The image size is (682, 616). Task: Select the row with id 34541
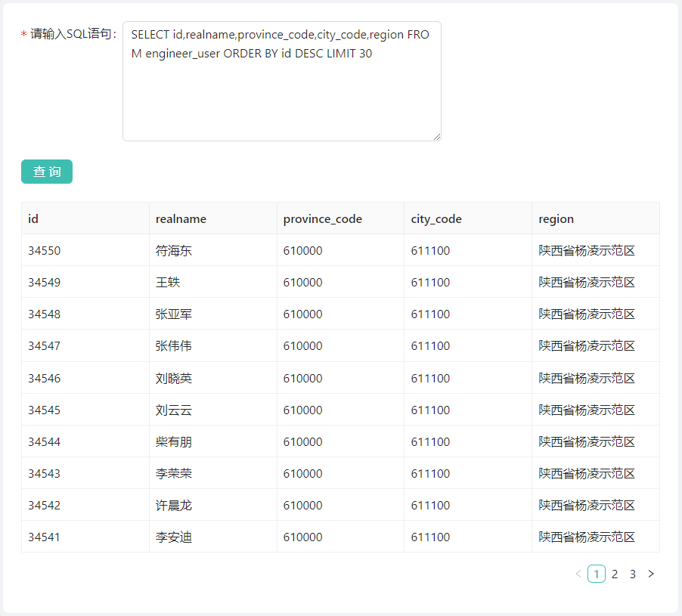(340, 537)
